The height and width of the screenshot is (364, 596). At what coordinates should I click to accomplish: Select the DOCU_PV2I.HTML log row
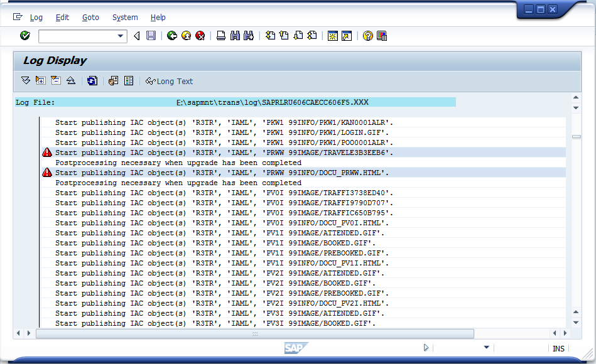303,303
